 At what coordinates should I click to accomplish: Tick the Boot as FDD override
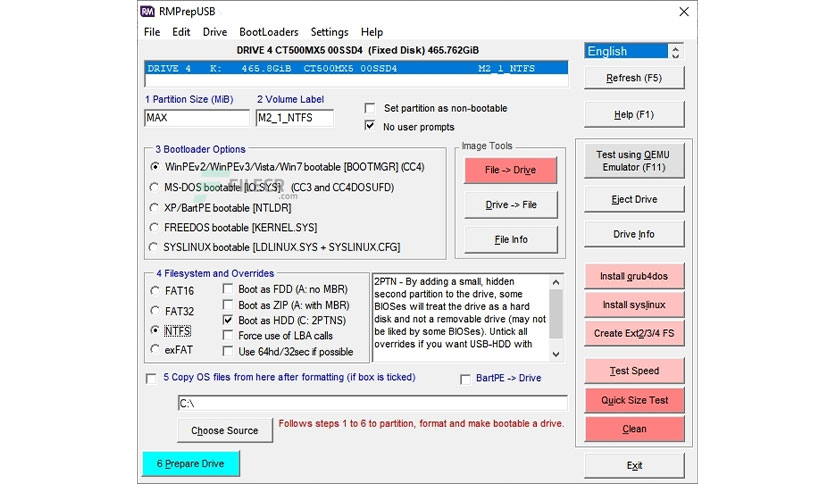point(228,289)
